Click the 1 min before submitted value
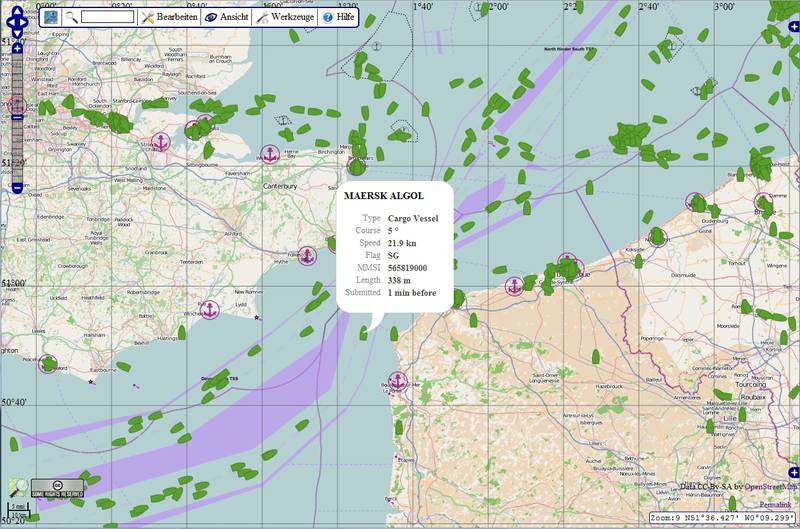Image resolution: width=800 pixels, height=529 pixels. [x=412, y=293]
